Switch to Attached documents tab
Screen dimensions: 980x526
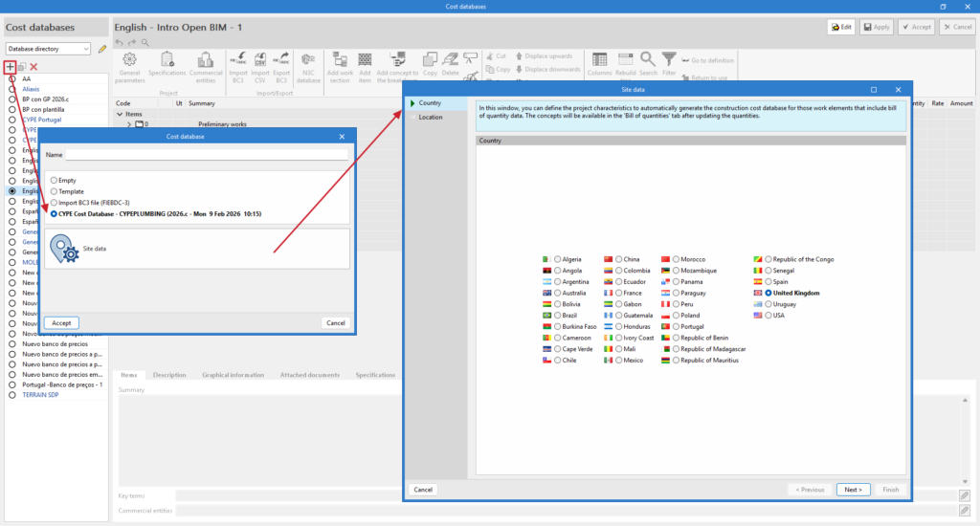[309, 375]
